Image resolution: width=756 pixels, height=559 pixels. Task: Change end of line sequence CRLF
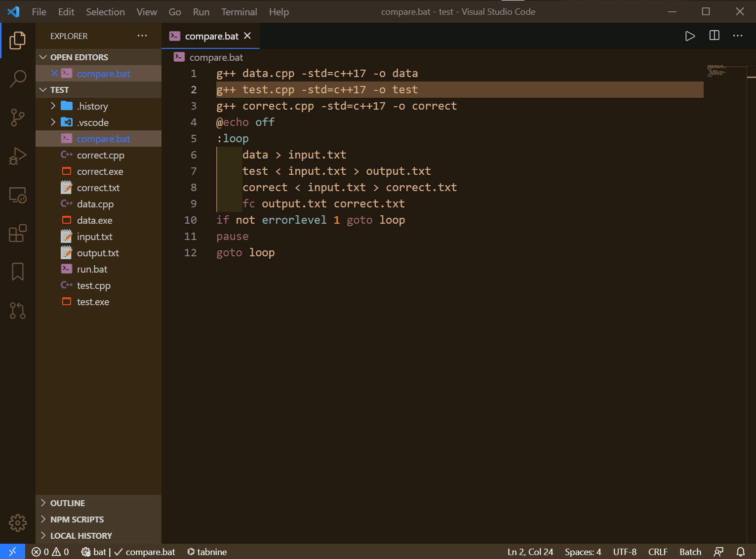click(x=658, y=552)
